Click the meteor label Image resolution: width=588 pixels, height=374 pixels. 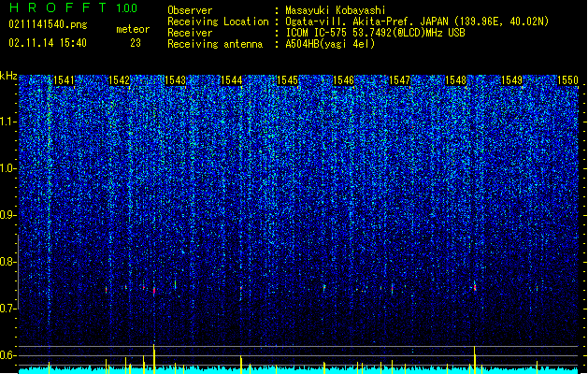[133, 29]
